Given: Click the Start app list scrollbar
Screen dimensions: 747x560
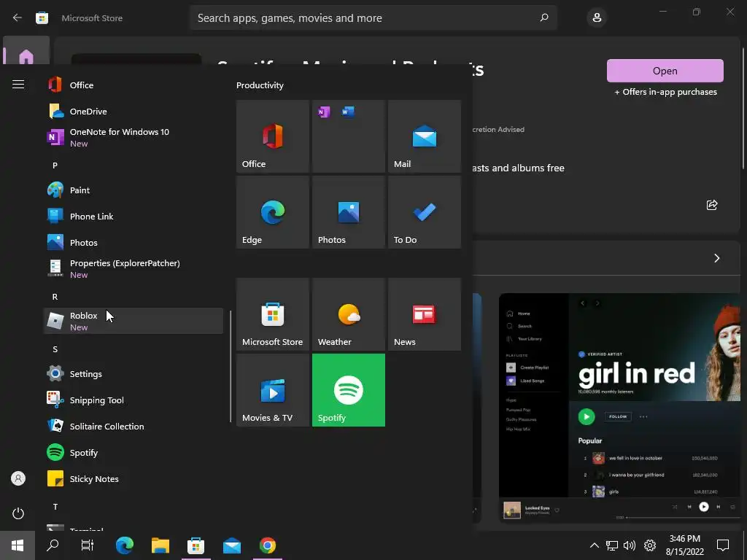Looking at the screenshot, I should 231,367.
